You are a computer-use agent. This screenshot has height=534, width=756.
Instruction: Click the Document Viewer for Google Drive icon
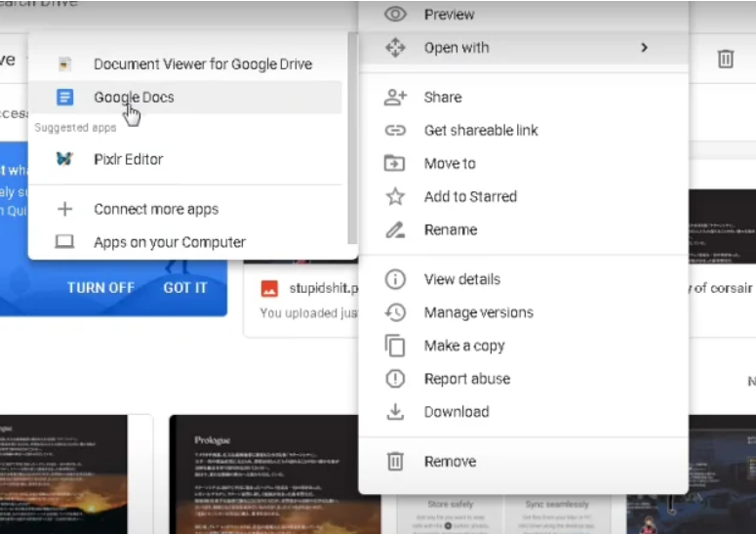[x=65, y=64]
